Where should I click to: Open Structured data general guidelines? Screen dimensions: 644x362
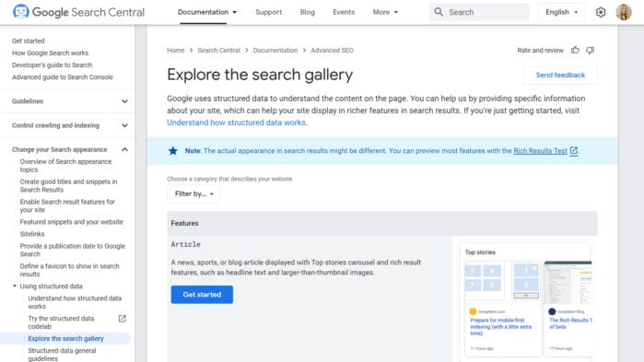[x=62, y=355]
